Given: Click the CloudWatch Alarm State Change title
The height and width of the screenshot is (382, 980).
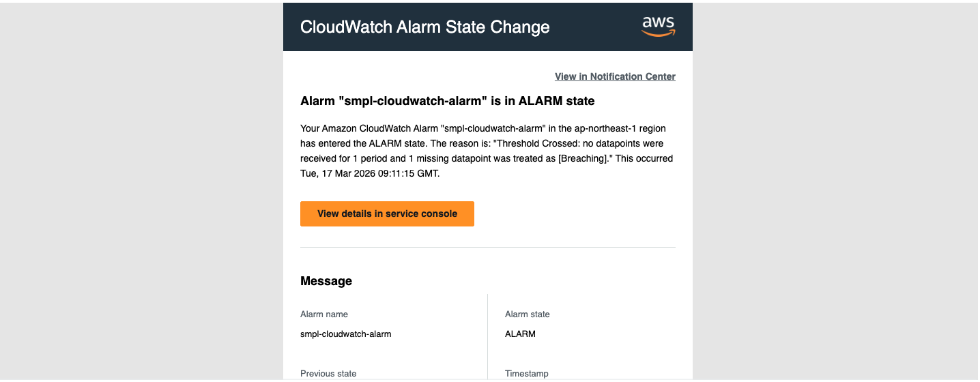Looking at the screenshot, I should click(424, 27).
